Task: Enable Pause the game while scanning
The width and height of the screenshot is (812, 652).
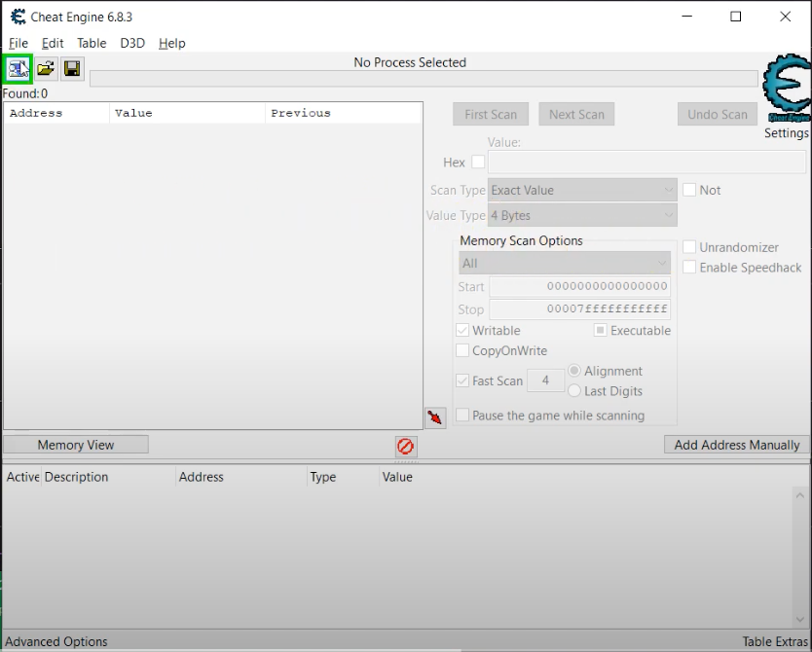Action: coord(462,415)
